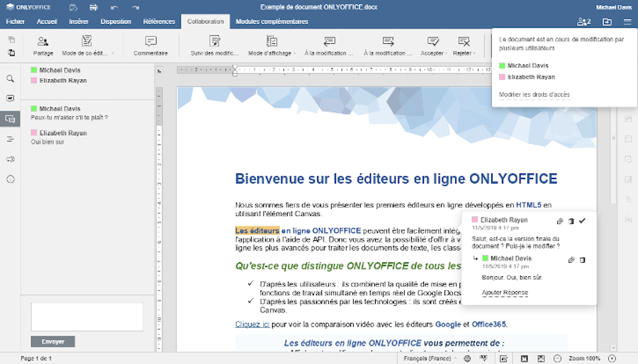
Task: Open the Partage sharing settings
Action: [x=43, y=45]
